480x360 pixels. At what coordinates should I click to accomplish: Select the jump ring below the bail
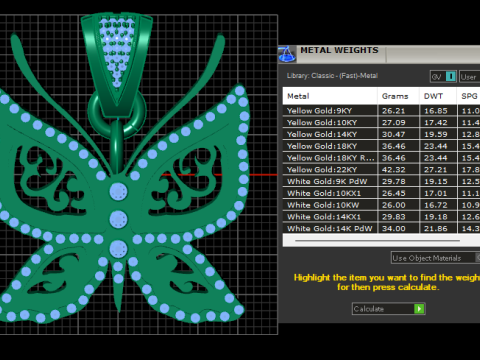tap(94, 113)
